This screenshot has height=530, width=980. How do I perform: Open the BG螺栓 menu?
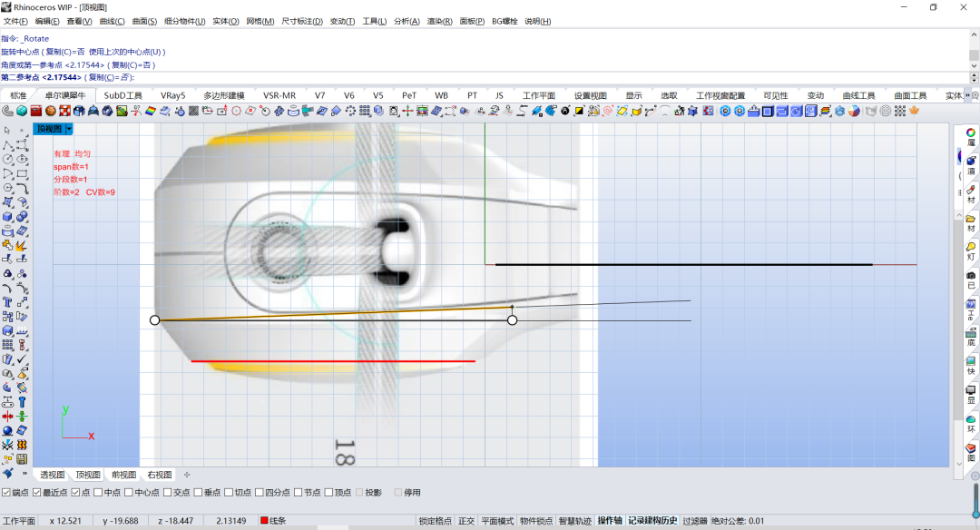pos(505,21)
